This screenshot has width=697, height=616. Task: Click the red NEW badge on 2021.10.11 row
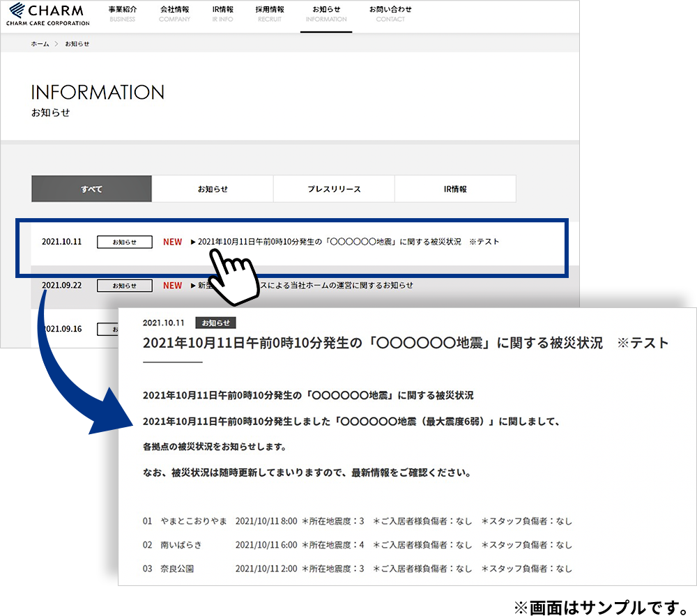(172, 242)
